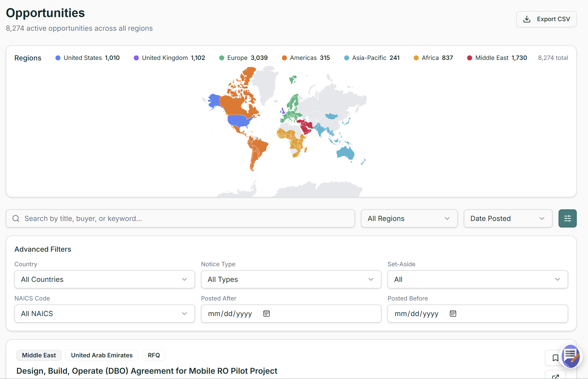Open the Set-Aside All dropdown
Viewport: 588px width, 379px height.
[x=477, y=279]
